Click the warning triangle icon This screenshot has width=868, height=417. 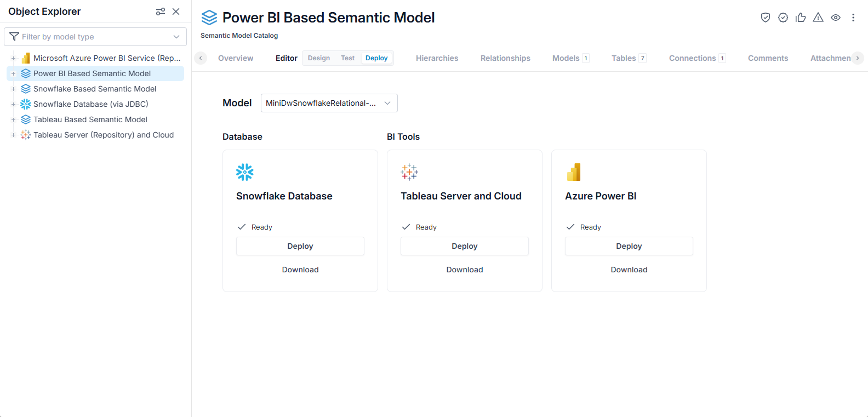pos(818,18)
